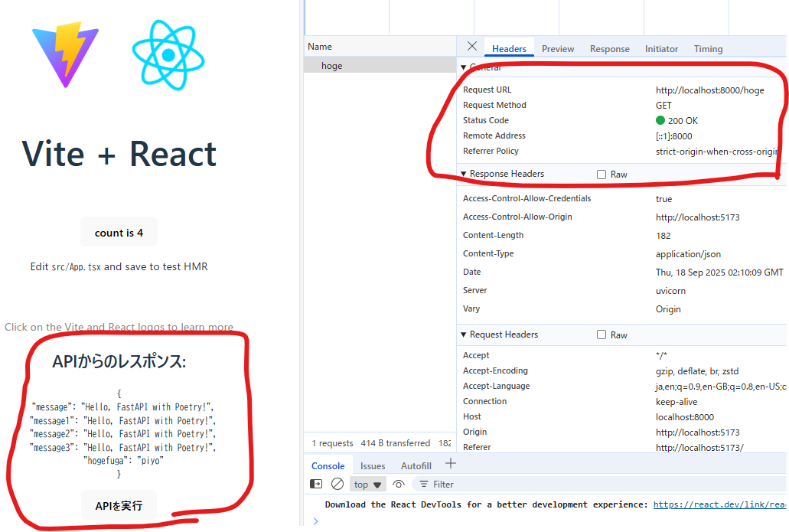789x532 pixels.
Task: Add a new drawer tab with plus icon
Action: click(x=451, y=464)
